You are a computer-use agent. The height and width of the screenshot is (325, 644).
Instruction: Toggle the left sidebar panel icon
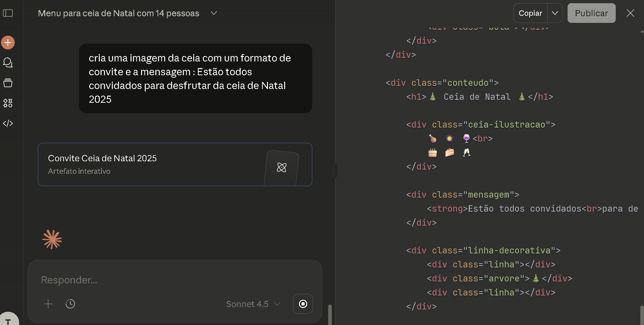coord(8,13)
